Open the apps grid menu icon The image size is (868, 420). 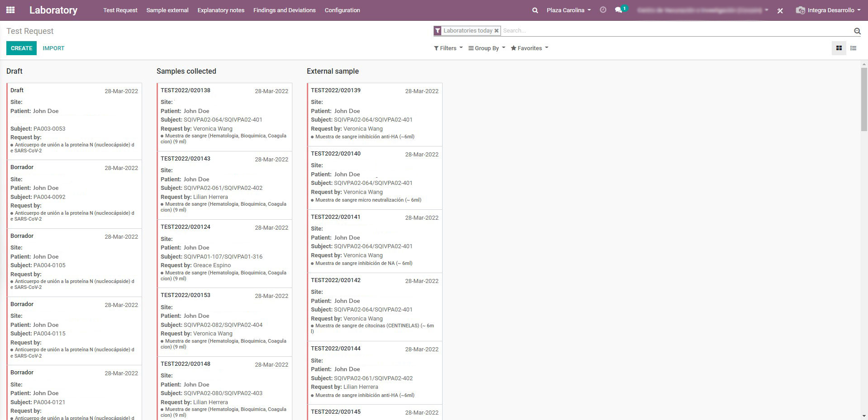(x=10, y=10)
